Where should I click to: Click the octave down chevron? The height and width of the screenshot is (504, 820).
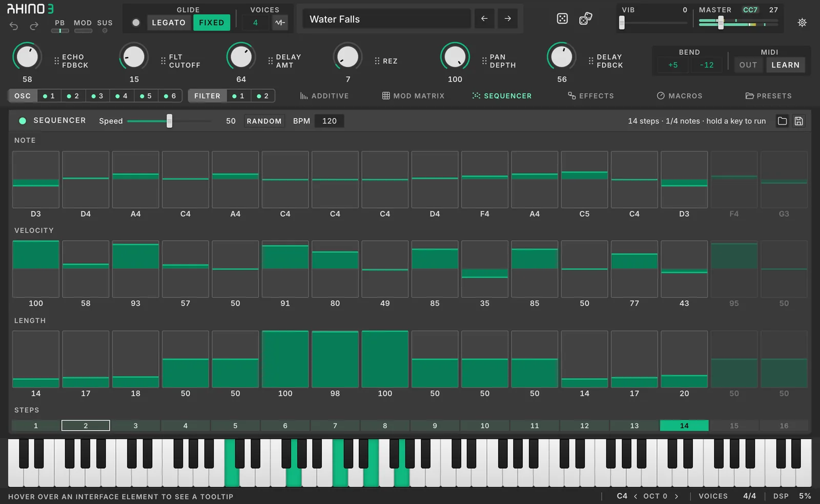click(x=635, y=496)
